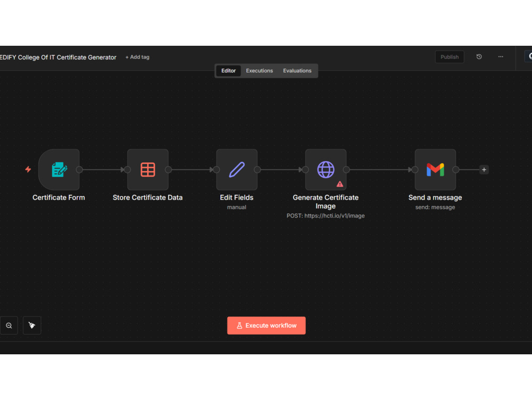The width and height of the screenshot is (532, 399).
Task: Switch to the Executions tab
Action: point(260,71)
